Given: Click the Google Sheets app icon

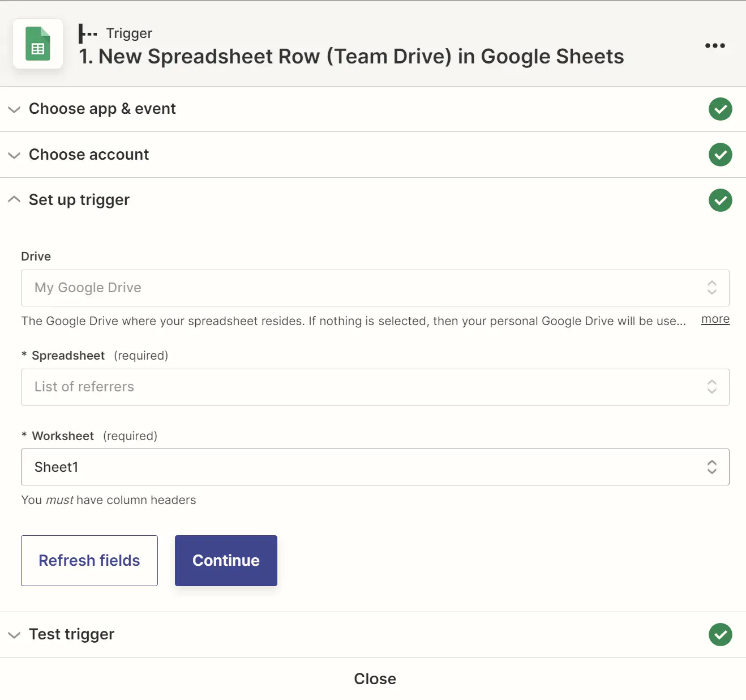Looking at the screenshot, I should (38, 44).
